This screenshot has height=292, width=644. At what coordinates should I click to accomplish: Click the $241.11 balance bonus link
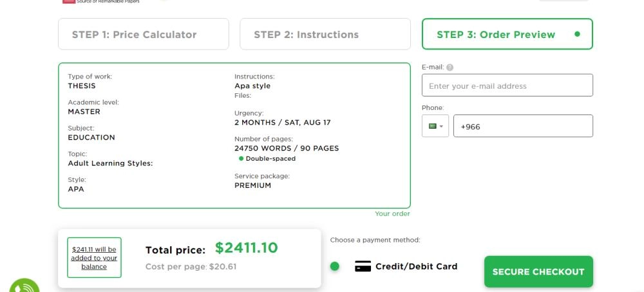click(94, 258)
